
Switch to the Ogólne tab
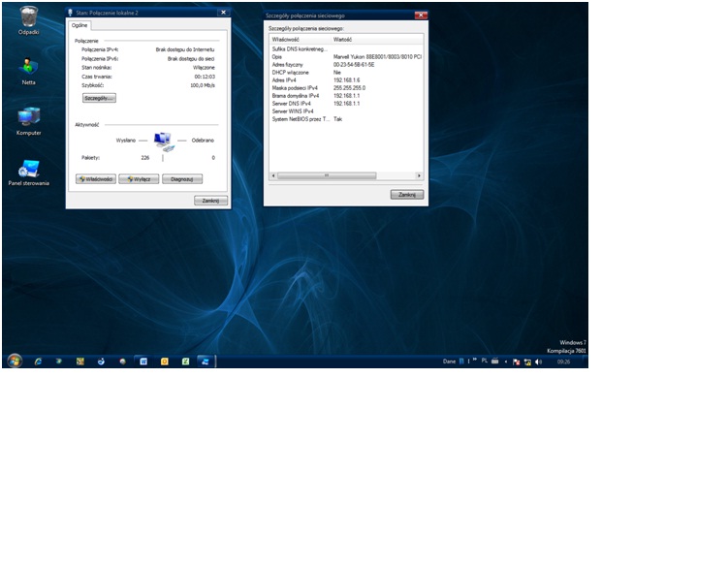79,25
